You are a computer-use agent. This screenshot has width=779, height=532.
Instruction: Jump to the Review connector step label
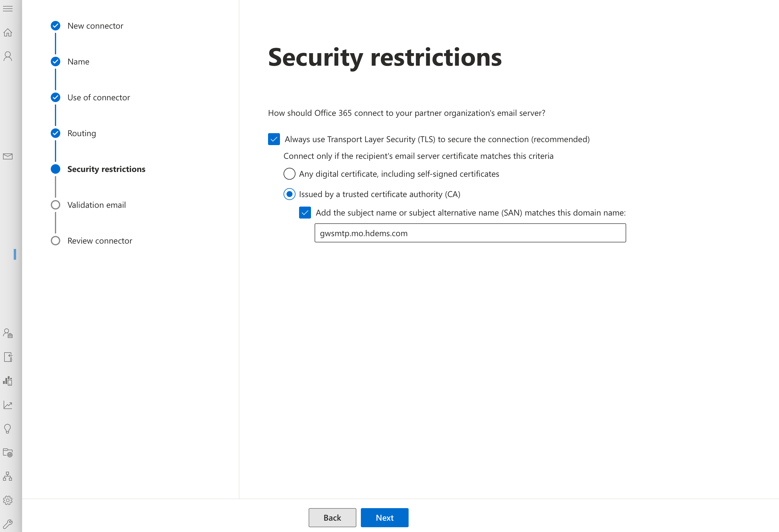100,241
